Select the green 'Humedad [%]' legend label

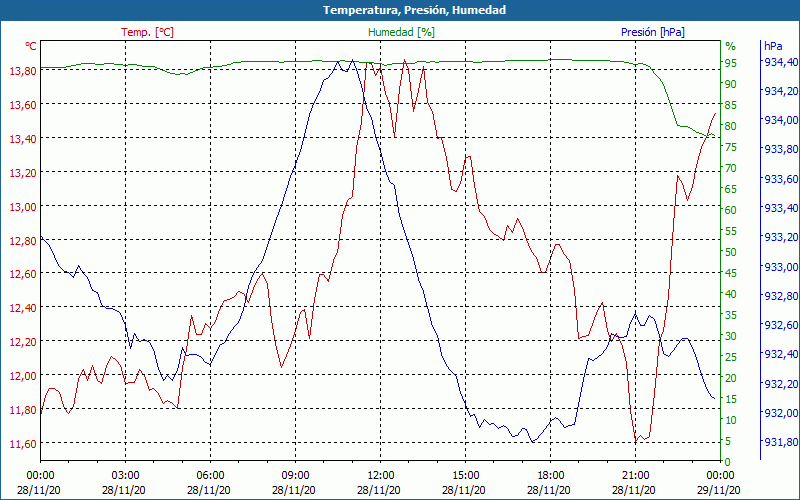pos(402,32)
